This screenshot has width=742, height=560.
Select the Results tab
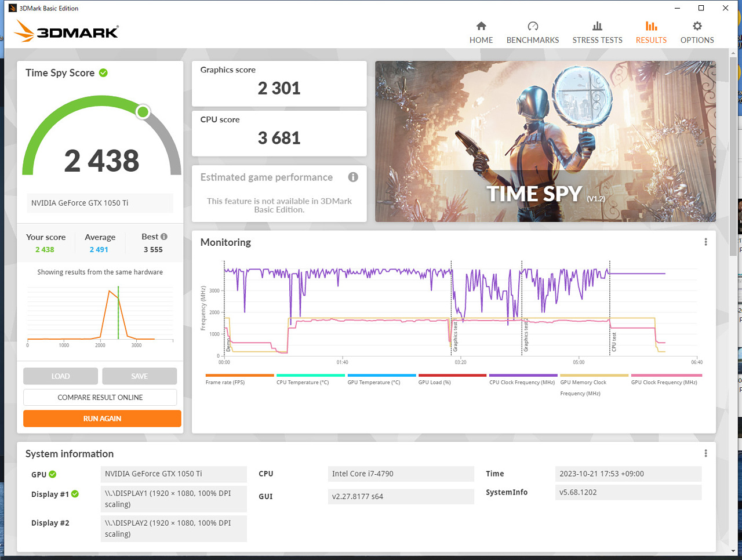651,32
